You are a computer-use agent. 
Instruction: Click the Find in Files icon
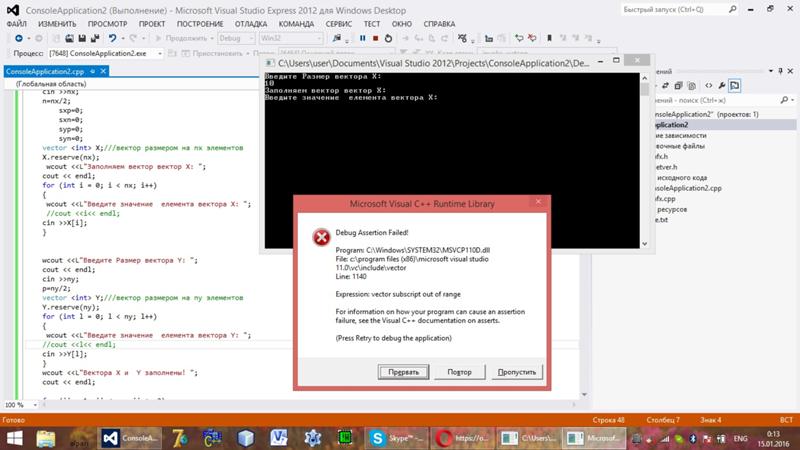click(337, 38)
